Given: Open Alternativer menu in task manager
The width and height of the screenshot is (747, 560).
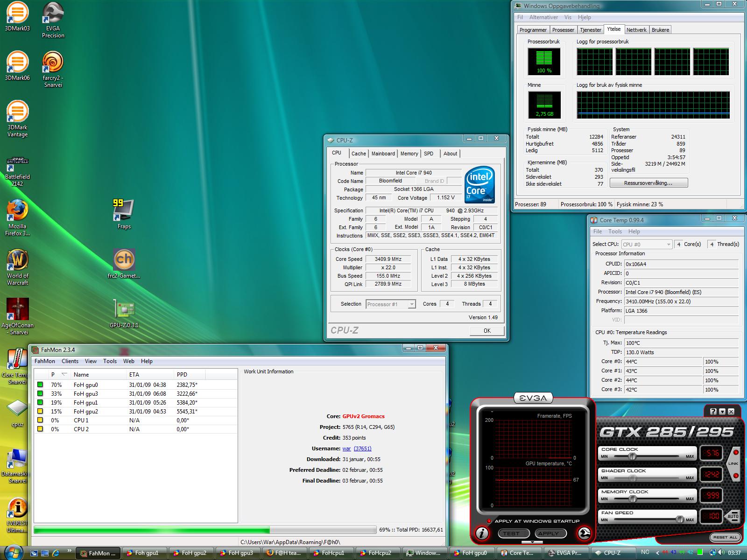Looking at the screenshot, I should 543,17.
